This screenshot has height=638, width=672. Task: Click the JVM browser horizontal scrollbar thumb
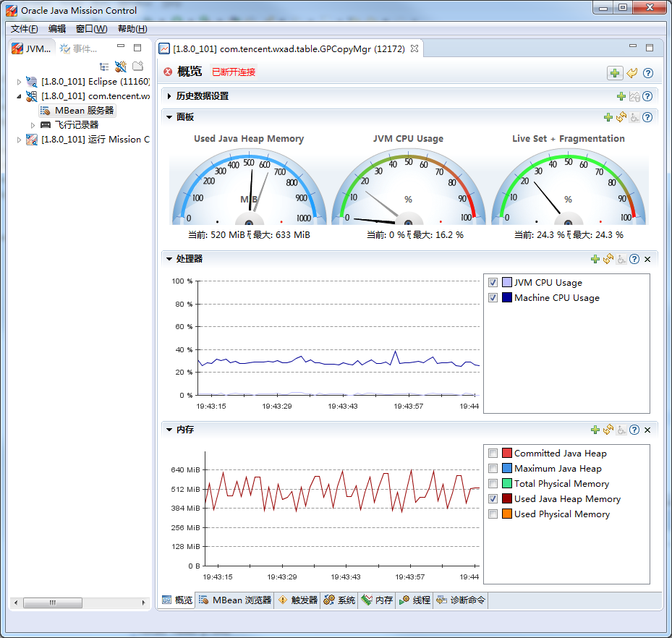click(x=52, y=603)
